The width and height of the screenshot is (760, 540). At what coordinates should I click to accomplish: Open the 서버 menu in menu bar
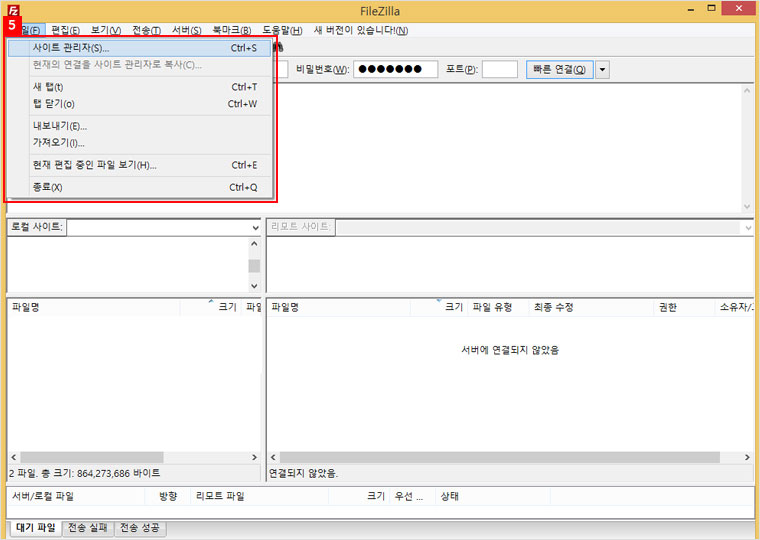click(186, 31)
